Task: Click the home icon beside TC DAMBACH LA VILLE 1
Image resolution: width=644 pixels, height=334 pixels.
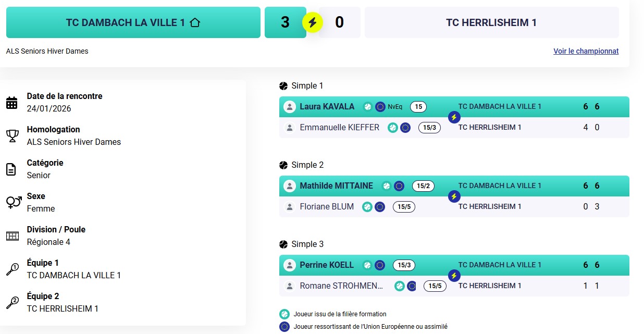Action: point(195,22)
